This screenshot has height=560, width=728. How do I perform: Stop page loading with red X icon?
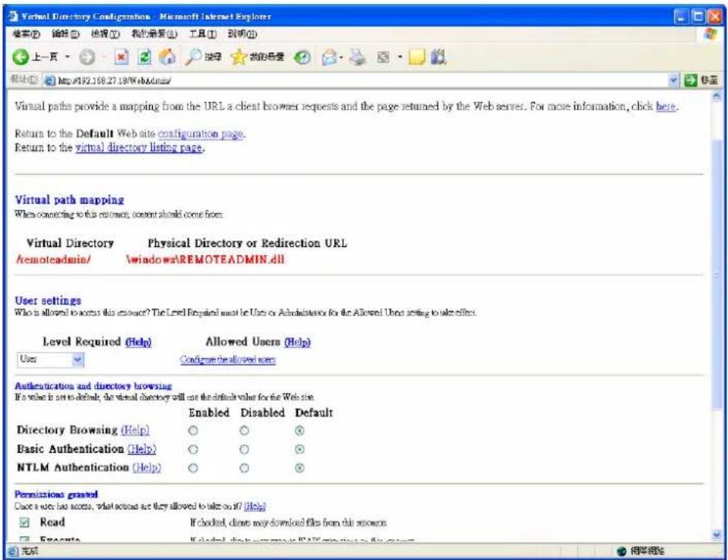(x=120, y=57)
